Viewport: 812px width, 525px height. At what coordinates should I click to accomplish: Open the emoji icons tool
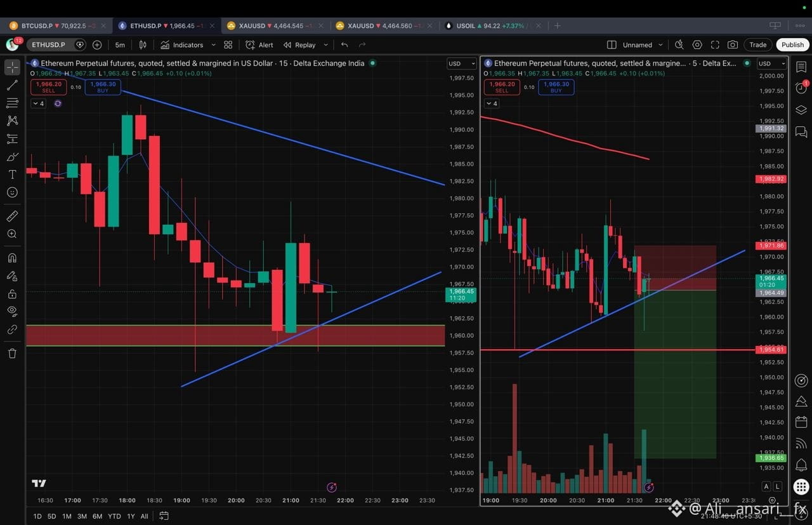coord(12,192)
